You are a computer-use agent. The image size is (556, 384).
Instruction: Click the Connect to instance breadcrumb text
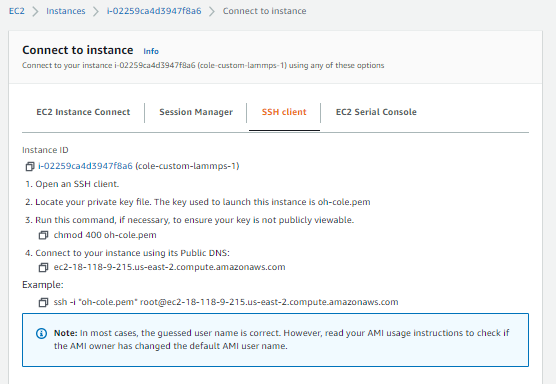coord(265,11)
